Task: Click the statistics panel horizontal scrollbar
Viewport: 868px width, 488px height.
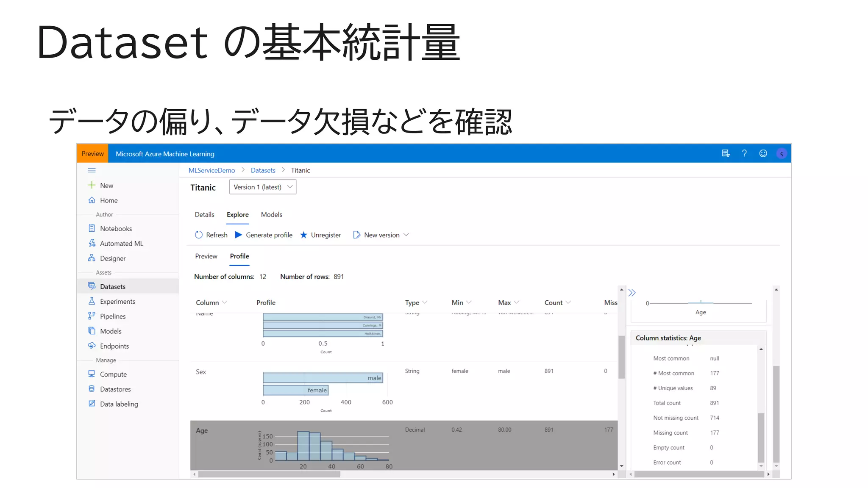Action: click(699, 474)
